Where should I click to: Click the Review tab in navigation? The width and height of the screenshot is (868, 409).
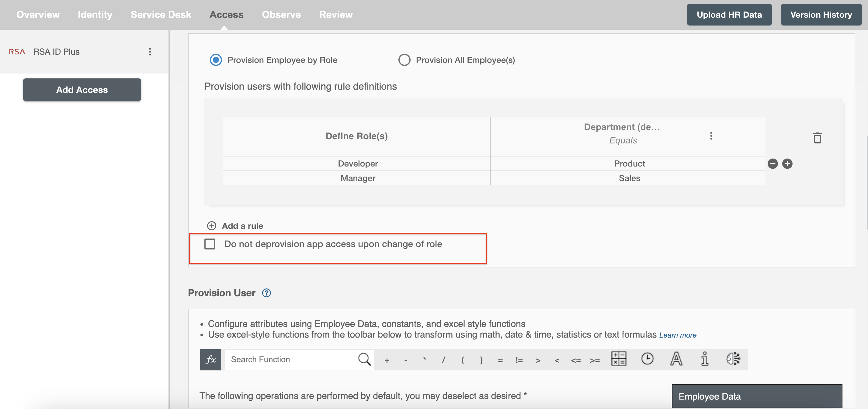click(336, 14)
